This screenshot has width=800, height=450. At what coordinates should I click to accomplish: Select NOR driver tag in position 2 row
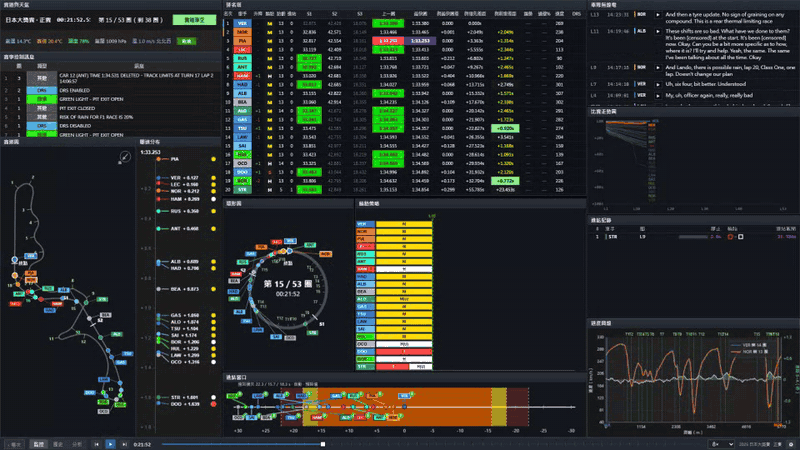[x=242, y=32]
